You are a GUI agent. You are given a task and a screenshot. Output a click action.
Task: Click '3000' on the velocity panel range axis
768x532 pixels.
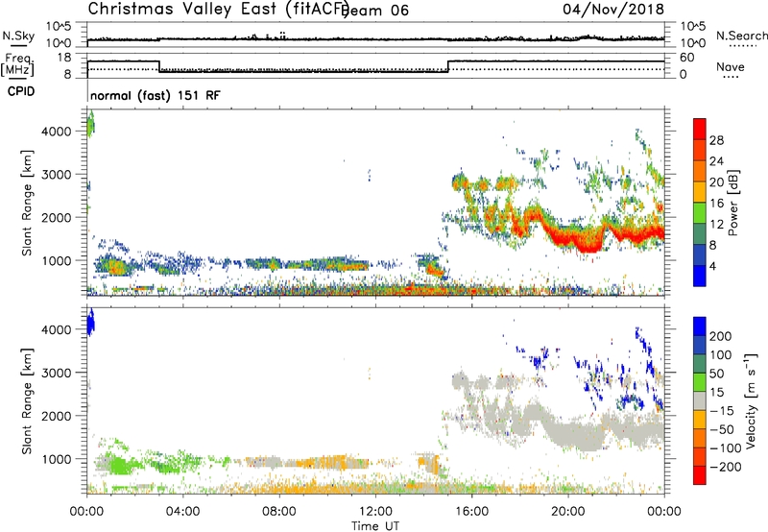pos(57,373)
